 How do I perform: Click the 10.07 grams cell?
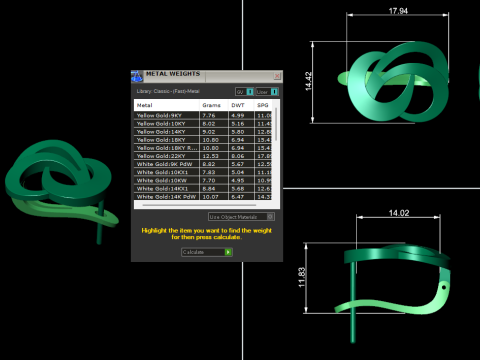pyautogui.click(x=214, y=197)
